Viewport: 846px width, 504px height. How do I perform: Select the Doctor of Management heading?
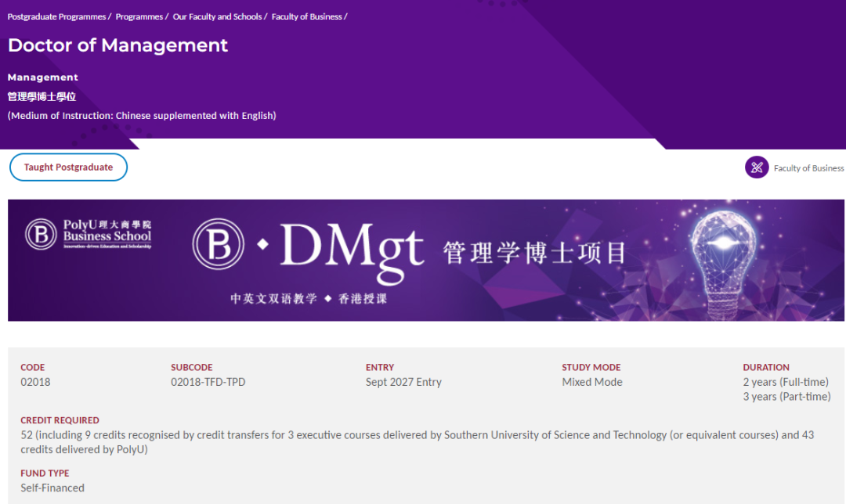[117, 45]
